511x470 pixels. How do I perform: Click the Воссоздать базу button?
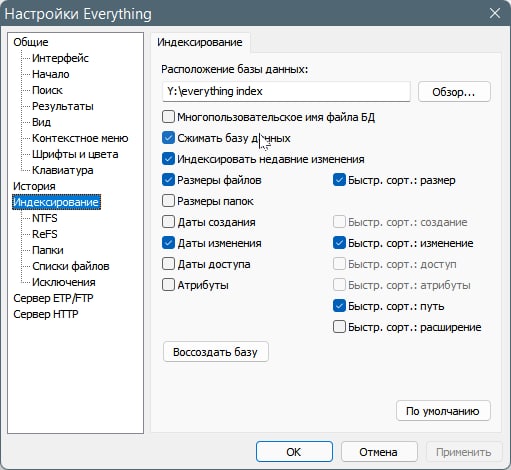point(216,352)
